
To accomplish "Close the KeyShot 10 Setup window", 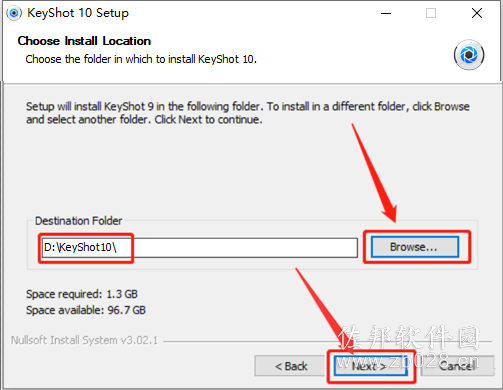I will (477, 13).
